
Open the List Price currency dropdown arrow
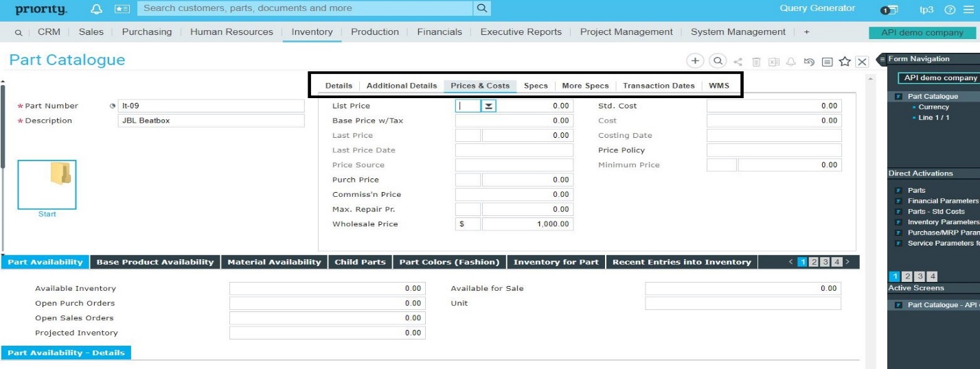tap(488, 106)
